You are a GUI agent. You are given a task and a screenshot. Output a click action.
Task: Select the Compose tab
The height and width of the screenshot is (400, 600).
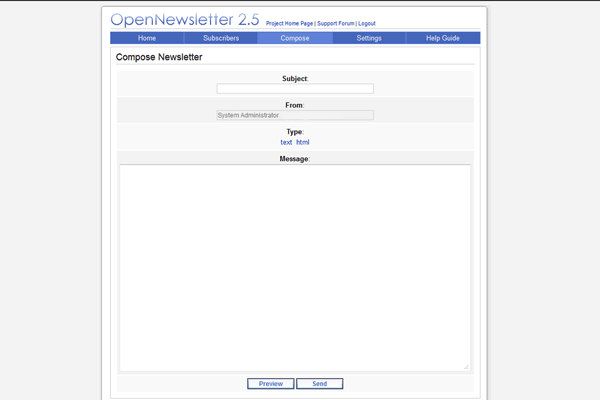(295, 38)
